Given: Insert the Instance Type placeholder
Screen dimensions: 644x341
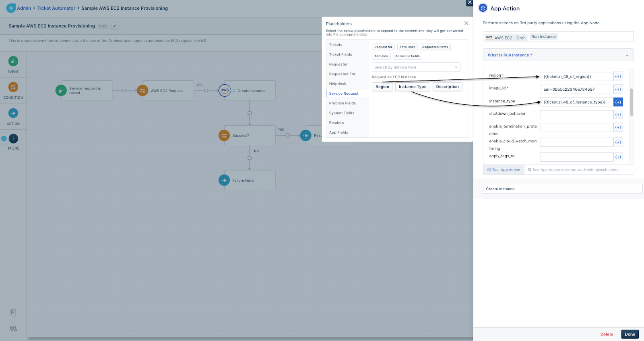Looking at the screenshot, I should [x=413, y=87].
